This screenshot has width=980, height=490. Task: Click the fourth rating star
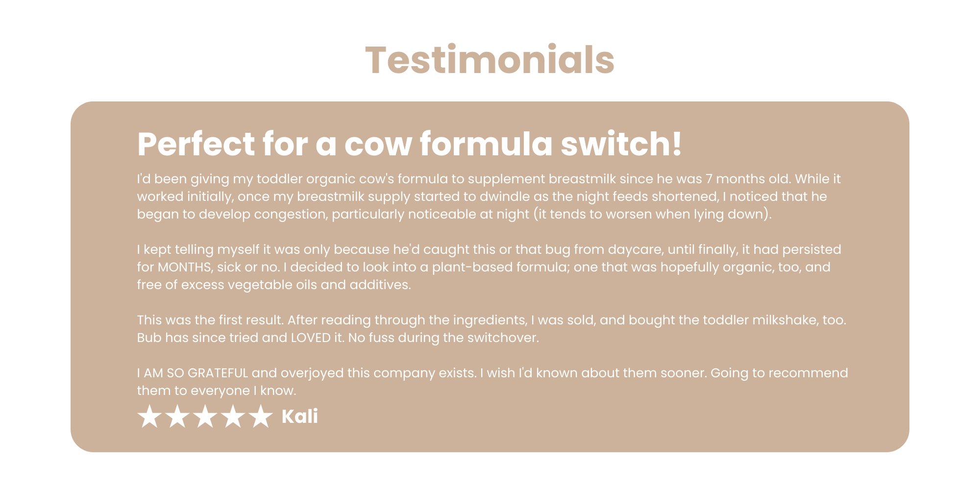pyautogui.click(x=233, y=416)
